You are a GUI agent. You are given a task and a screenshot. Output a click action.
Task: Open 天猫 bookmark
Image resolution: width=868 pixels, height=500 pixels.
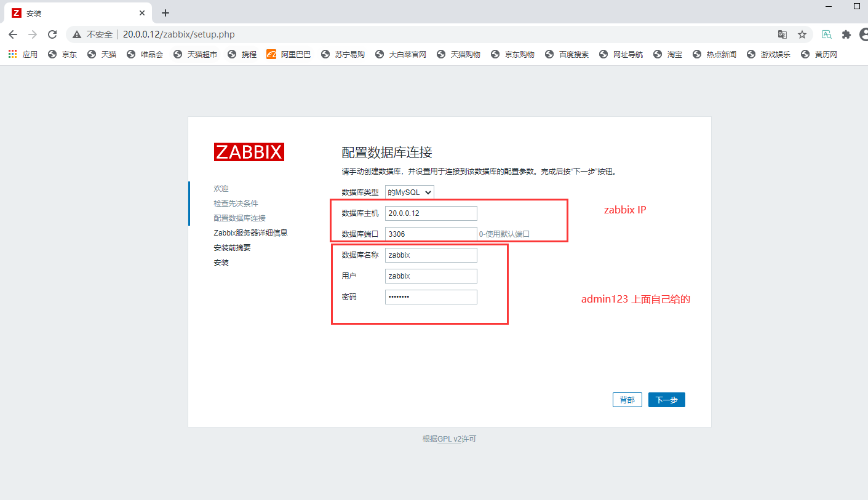[x=102, y=54]
